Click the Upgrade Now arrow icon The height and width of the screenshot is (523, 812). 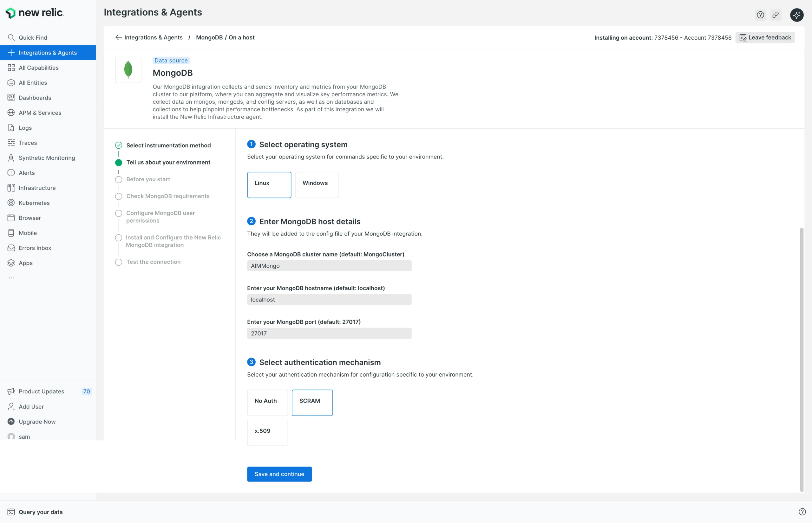pyautogui.click(x=11, y=422)
